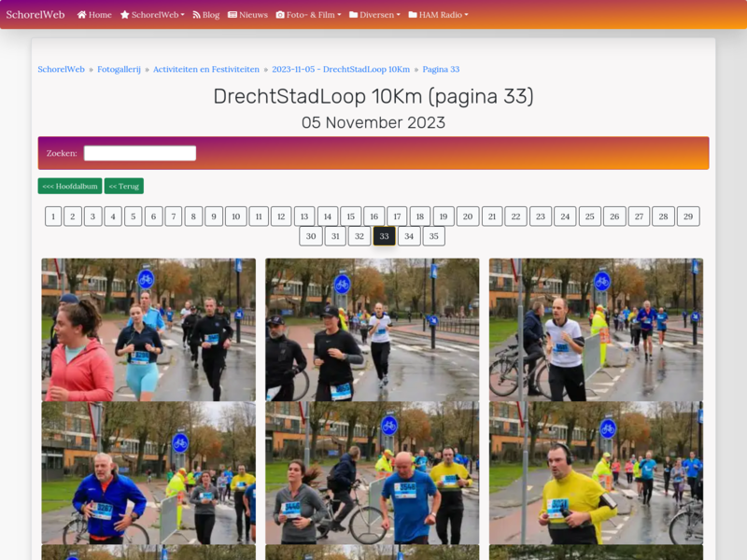Go to page 22
Screen dimensions: 747x560
point(516,217)
